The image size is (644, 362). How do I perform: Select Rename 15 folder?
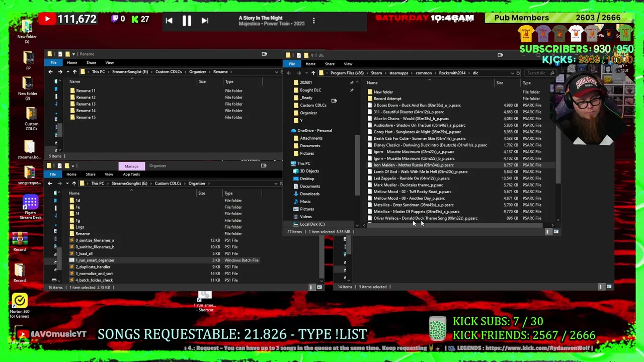[86, 117]
